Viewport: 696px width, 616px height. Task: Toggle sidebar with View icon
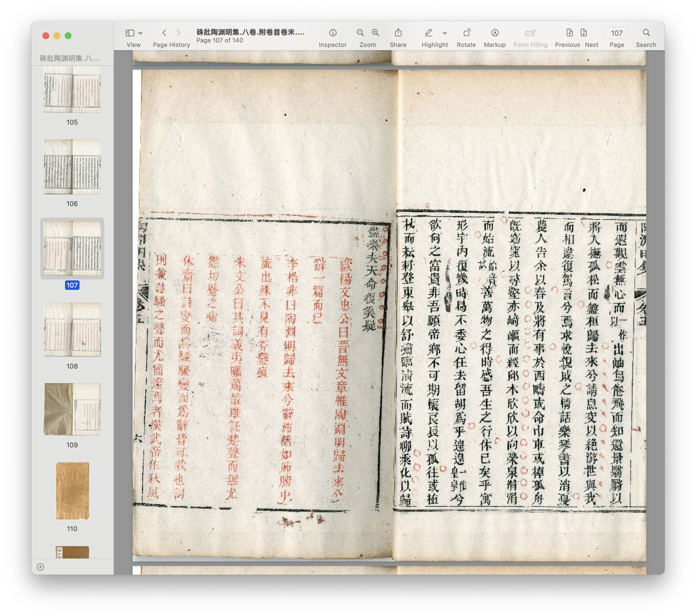click(130, 33)
